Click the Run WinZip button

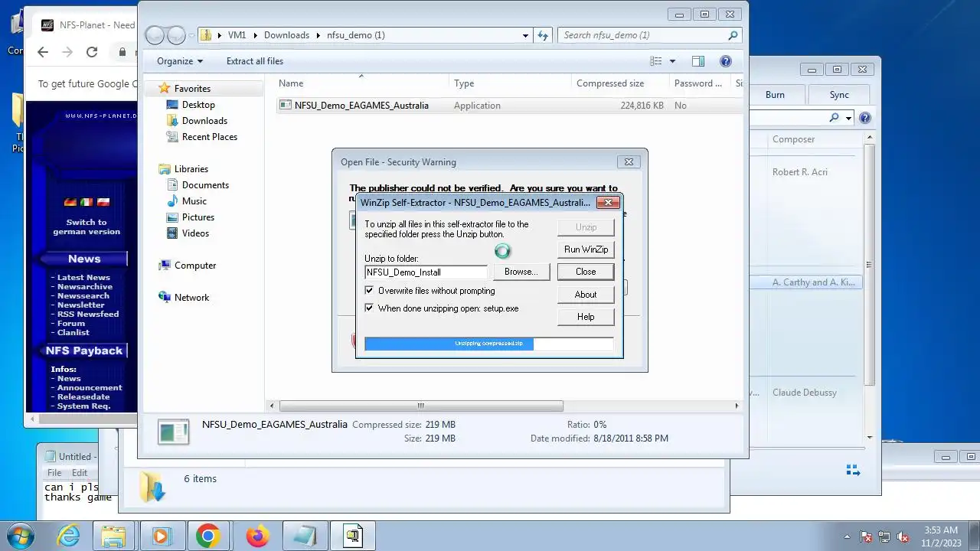pos(586,249)
